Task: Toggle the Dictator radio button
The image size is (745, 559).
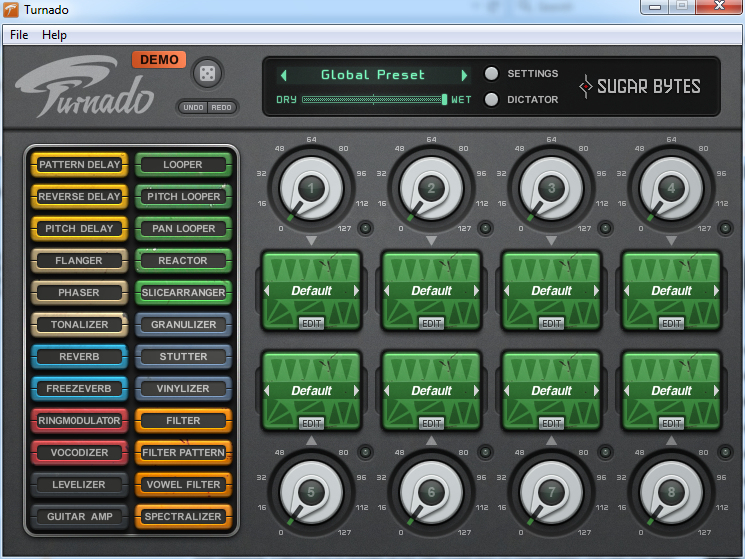Action: pyautogui.click(x=491, y=99)
